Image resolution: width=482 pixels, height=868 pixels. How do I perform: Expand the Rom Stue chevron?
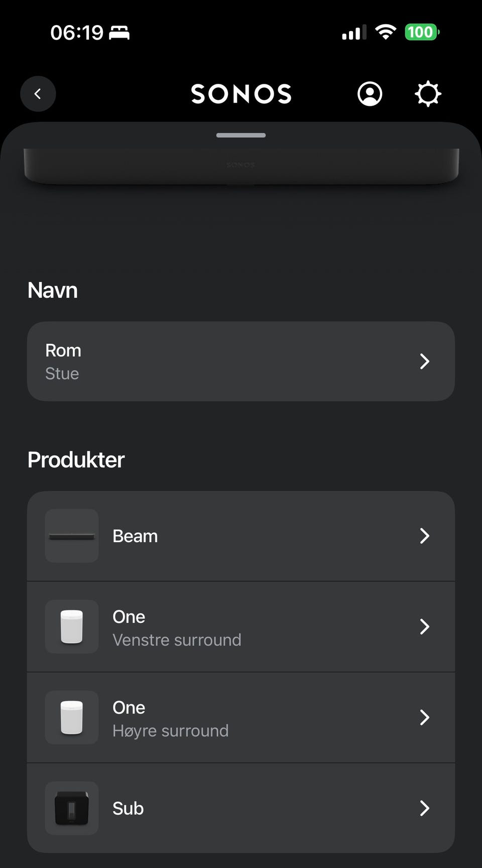pyautogui.click(x=425, y=361)
